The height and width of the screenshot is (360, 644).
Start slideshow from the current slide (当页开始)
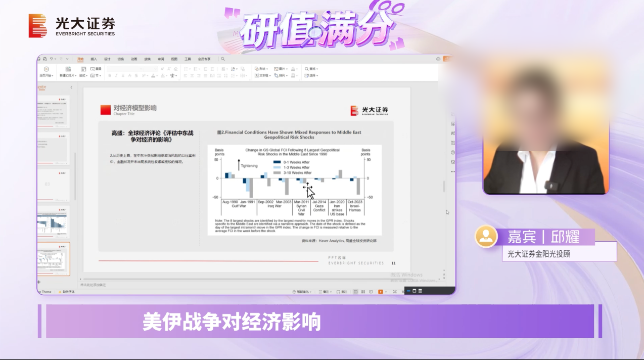click(x=47, y=72)
